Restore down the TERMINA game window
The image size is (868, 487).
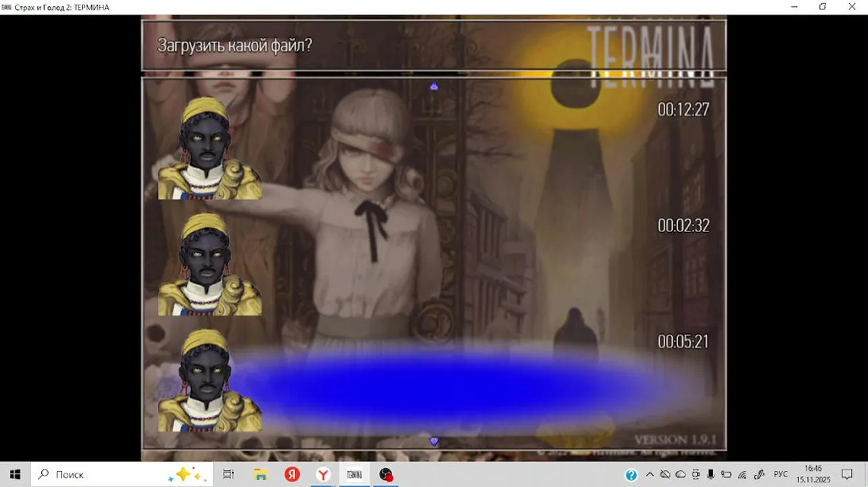pos(823,7)
